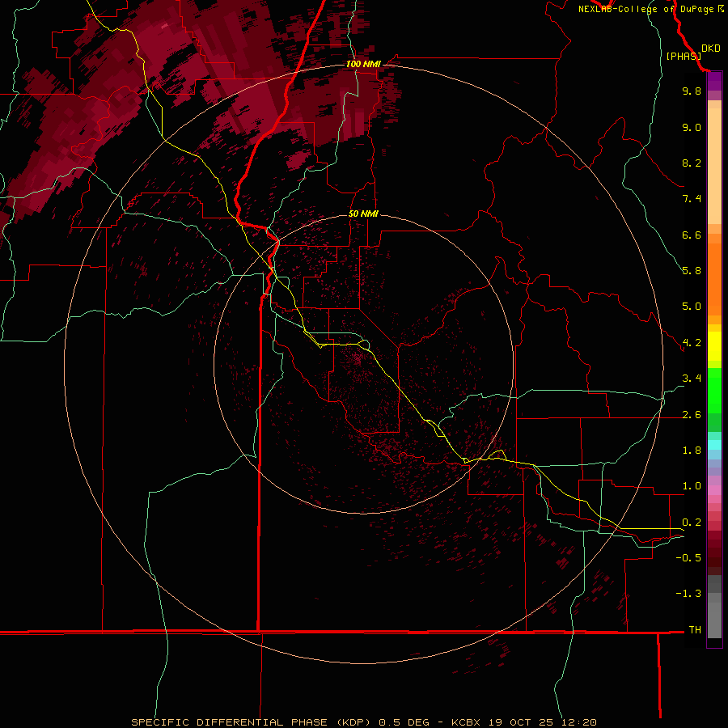Pick the purple segment topping the color bar
Screen dimensions: 728x728
[x=714, y=81]
